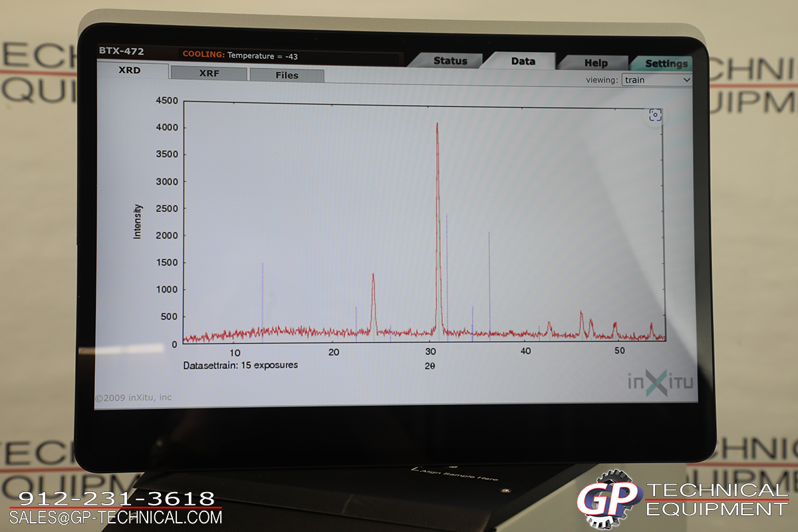798x532 pixels.
Task: Click the ©2009 inXitu copyright text
Action: coord(133,398)
